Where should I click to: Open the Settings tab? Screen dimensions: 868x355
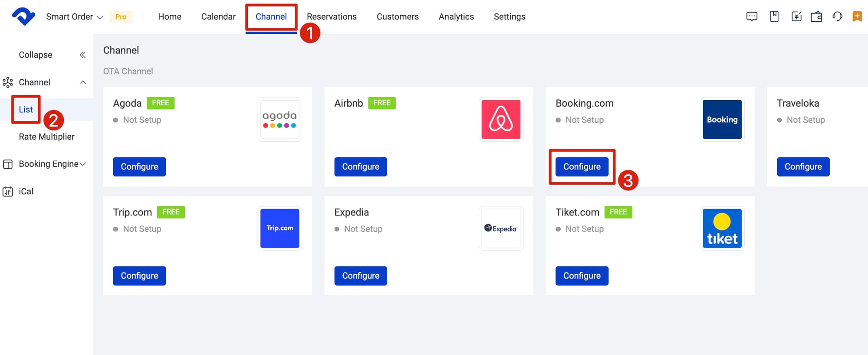tap(510, 16)
